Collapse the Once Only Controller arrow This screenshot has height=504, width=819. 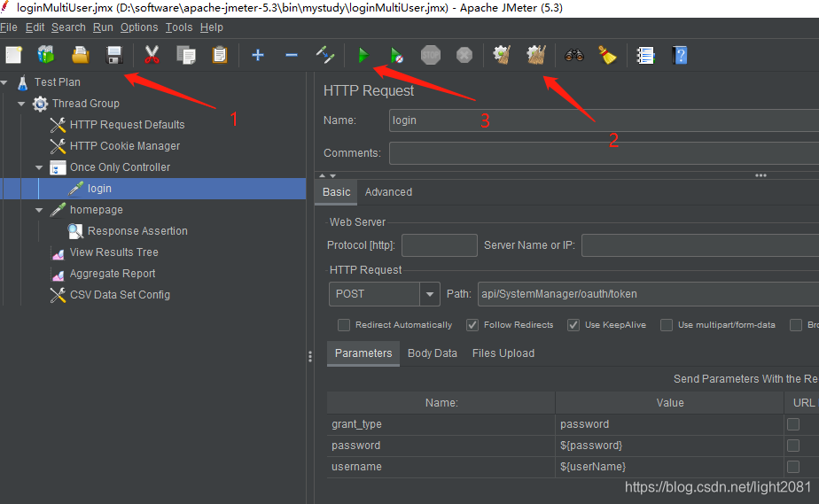click(x=39, y=167)
